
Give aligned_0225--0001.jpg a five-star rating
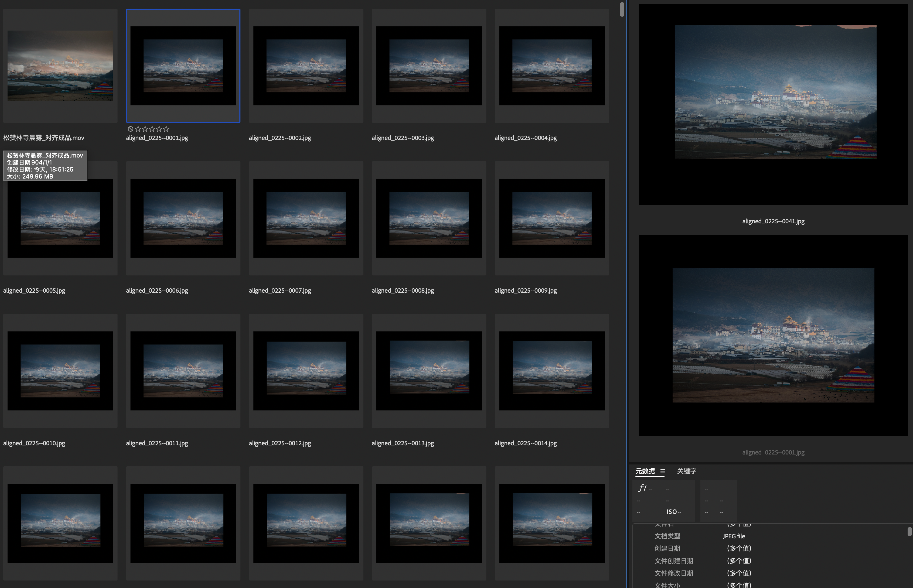click(166, 129)
